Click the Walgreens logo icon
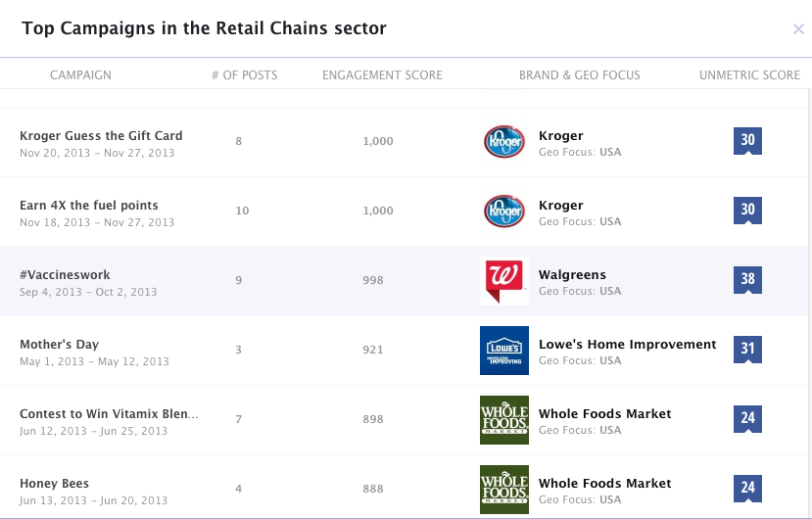This screenshot has height=519, width=812. pyautogui.click(x=504, y=281)
